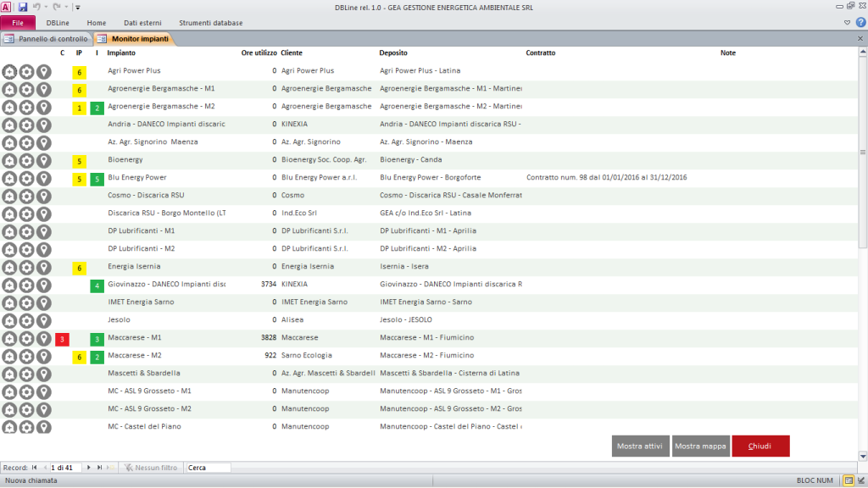The image size is (868, 488).
Task: Click the Blu Energy Power contract text
Action: (607, 178)
